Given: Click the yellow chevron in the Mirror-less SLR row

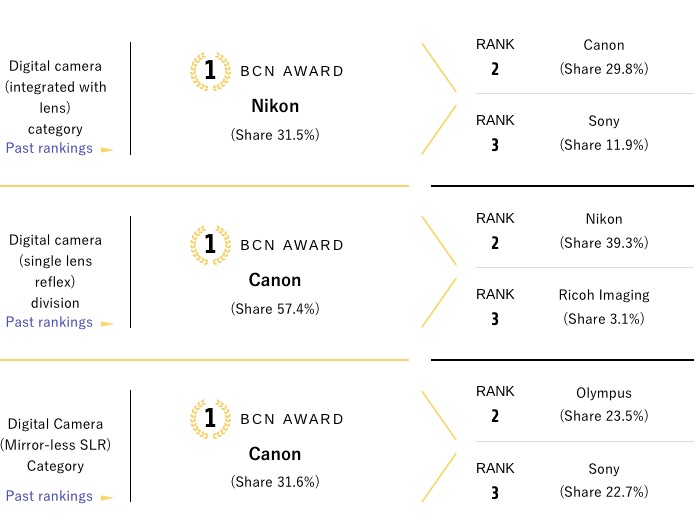Looking at the screenshot, I should pyautogui.click(x=439, y=447).
